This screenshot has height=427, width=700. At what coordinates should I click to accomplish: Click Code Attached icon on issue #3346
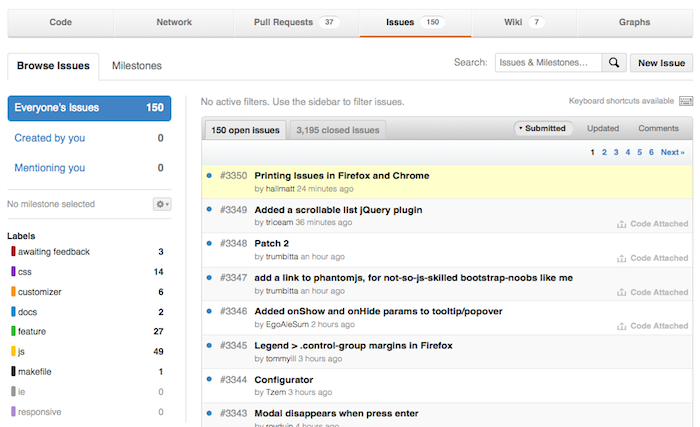click(622, 326)
